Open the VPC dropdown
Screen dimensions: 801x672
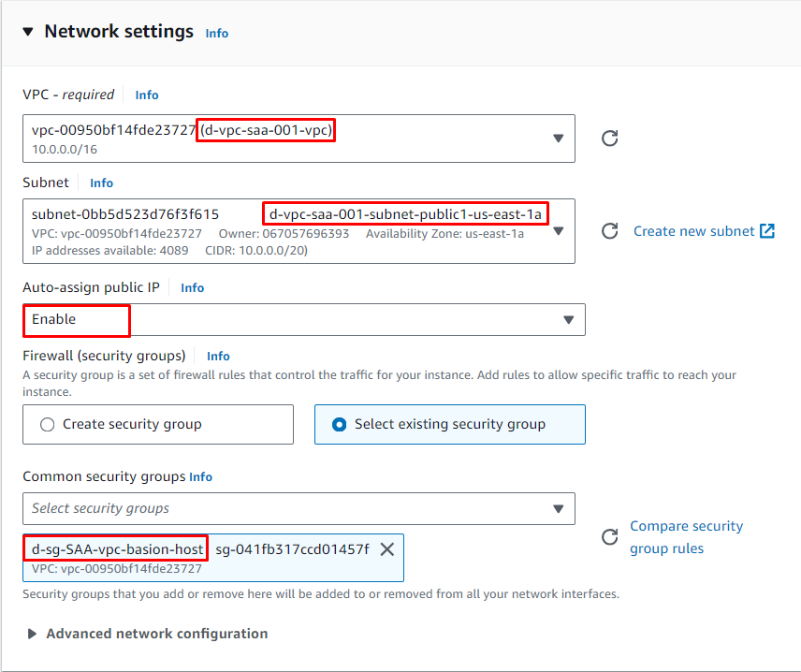click(x=558, y=139)
